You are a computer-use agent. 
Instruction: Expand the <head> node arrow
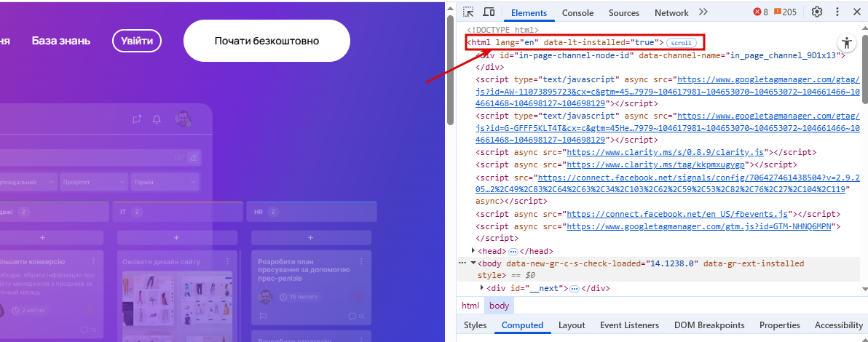point(472,251)
